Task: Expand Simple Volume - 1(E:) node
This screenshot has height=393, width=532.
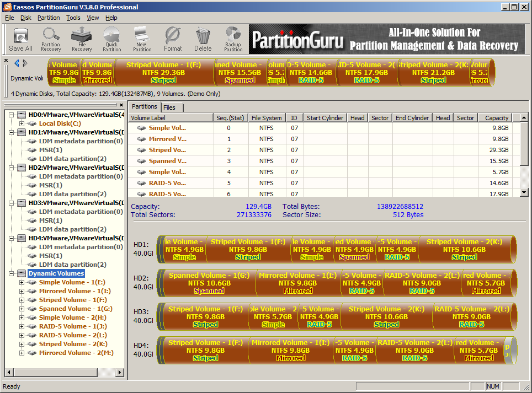Action: tap(22, 282)
